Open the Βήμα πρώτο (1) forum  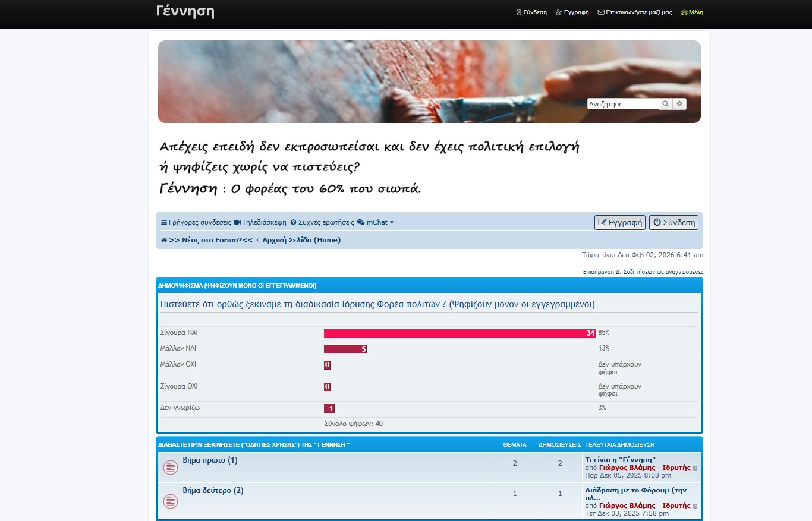click(x=210, y=460)
